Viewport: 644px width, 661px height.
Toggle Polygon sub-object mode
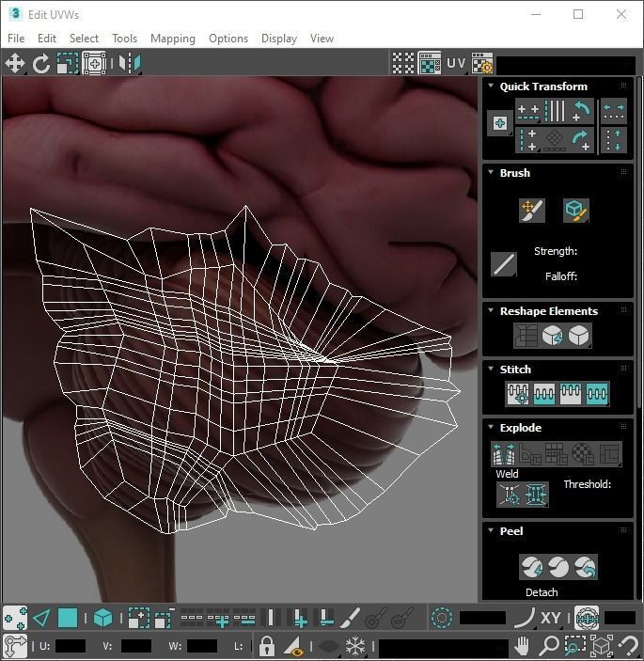[68, 619]
